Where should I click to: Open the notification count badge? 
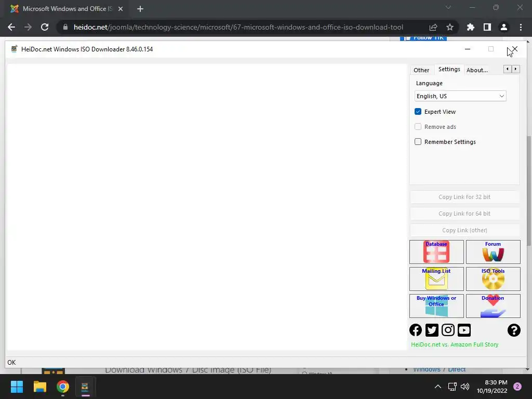(x=517, y=387)
